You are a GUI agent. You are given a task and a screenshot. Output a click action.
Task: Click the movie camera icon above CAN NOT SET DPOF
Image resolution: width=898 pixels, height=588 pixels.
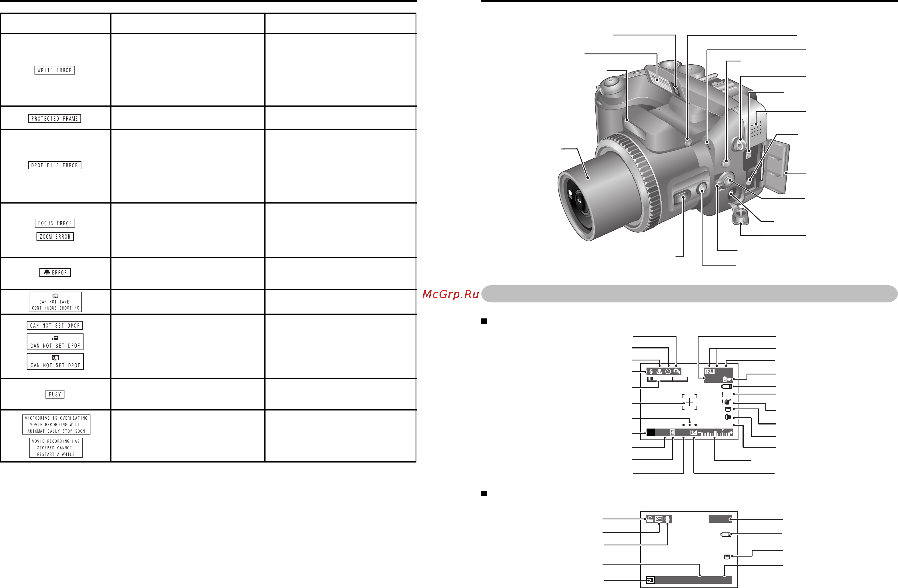point(55,338)
